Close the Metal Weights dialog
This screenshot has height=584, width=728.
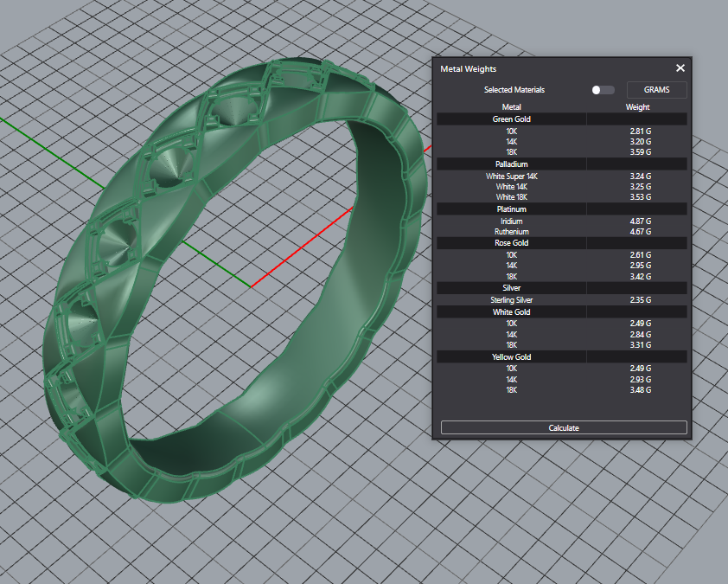680,68
